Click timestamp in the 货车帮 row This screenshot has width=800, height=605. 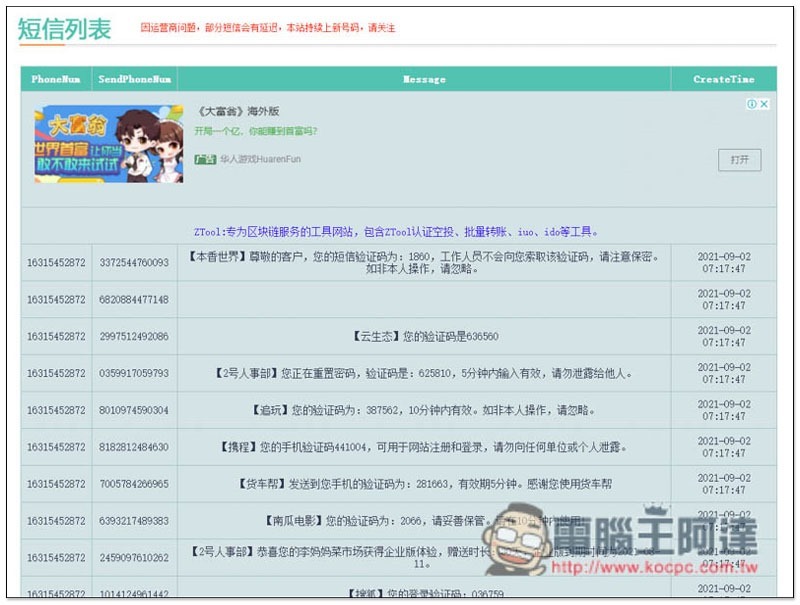(724, 484)
